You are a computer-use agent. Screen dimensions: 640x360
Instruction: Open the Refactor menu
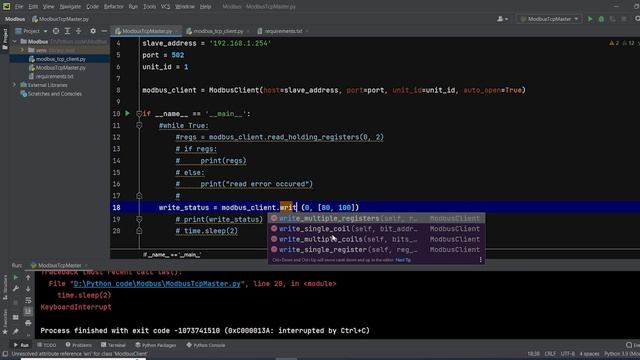click(x=114, y=7)
